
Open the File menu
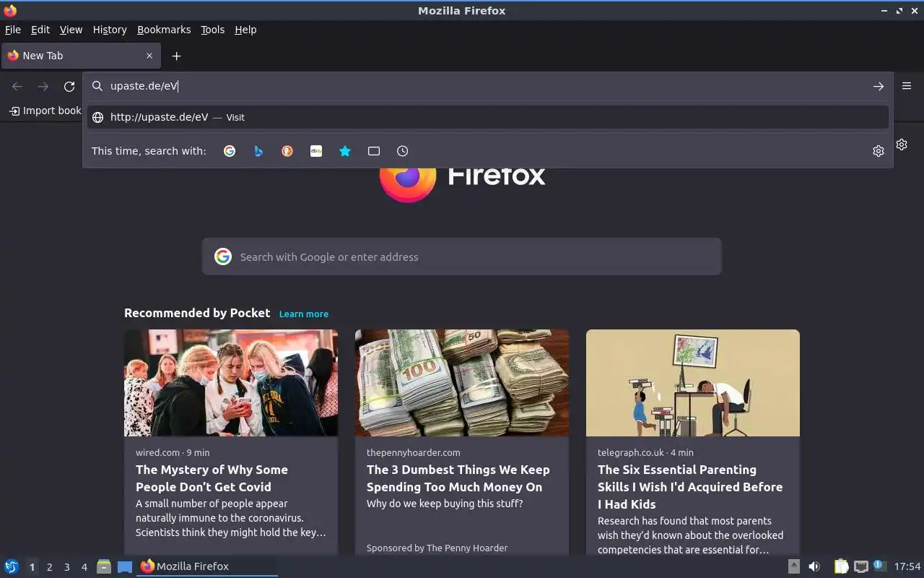(13, 30)
